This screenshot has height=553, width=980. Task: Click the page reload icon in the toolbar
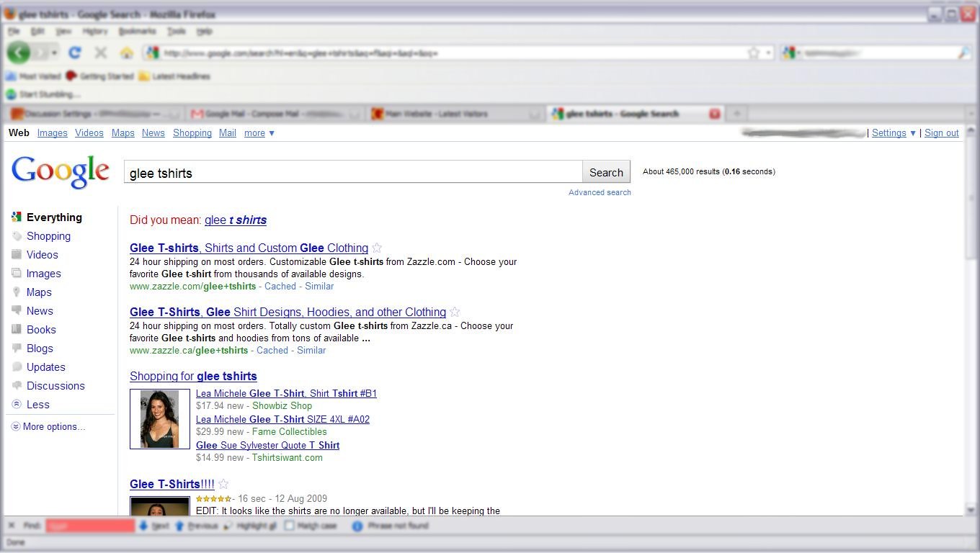click(x=75, y=52)
